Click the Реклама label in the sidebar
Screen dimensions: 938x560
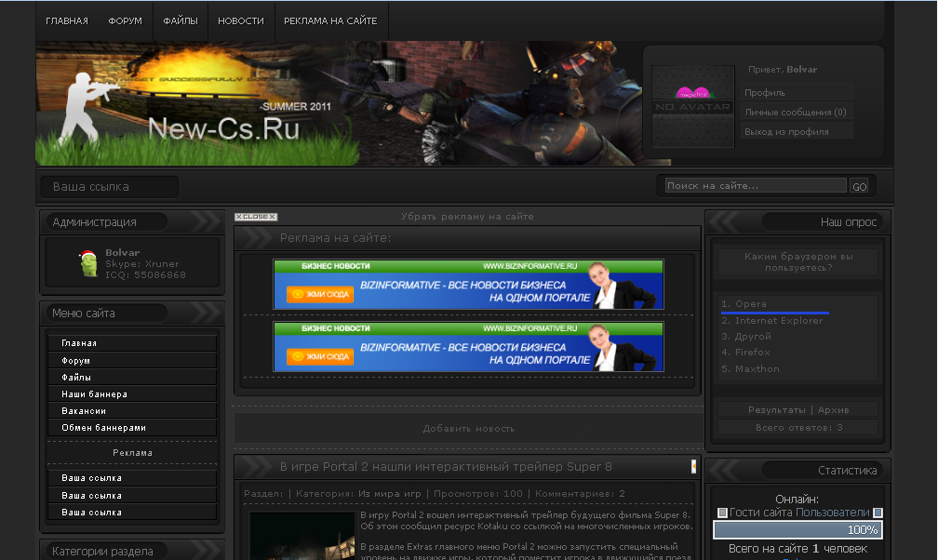132,453
